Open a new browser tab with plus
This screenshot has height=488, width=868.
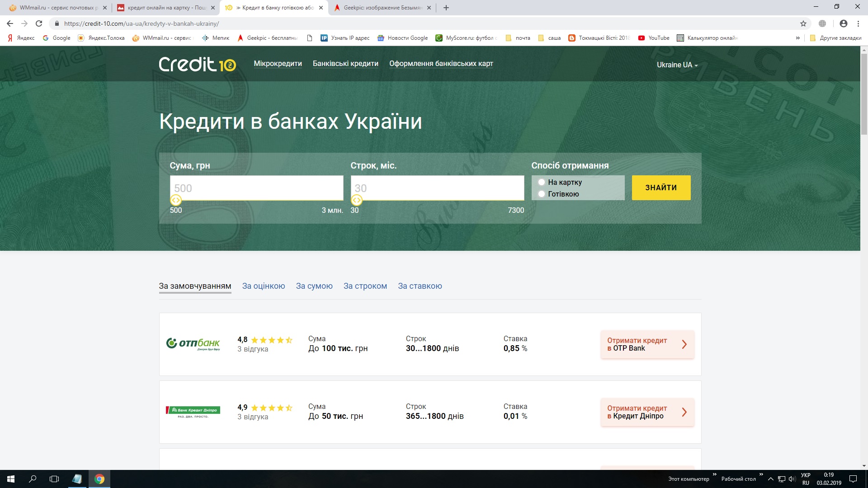[x=446, y=8]
